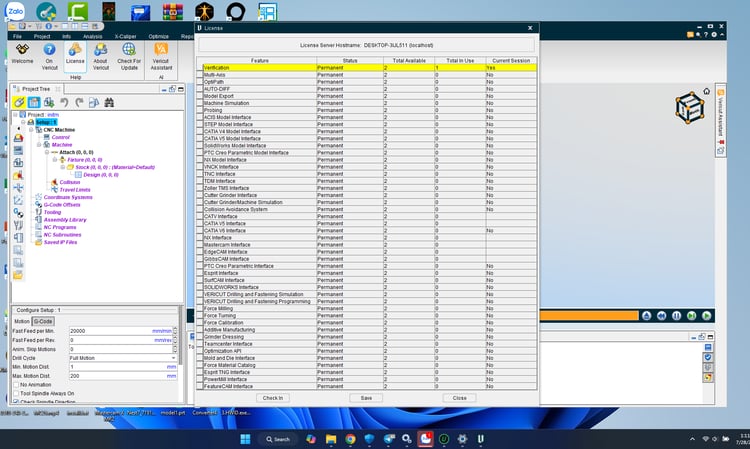Click the Search box on the taskbar

pyautogui.click(x=278, y=439)
